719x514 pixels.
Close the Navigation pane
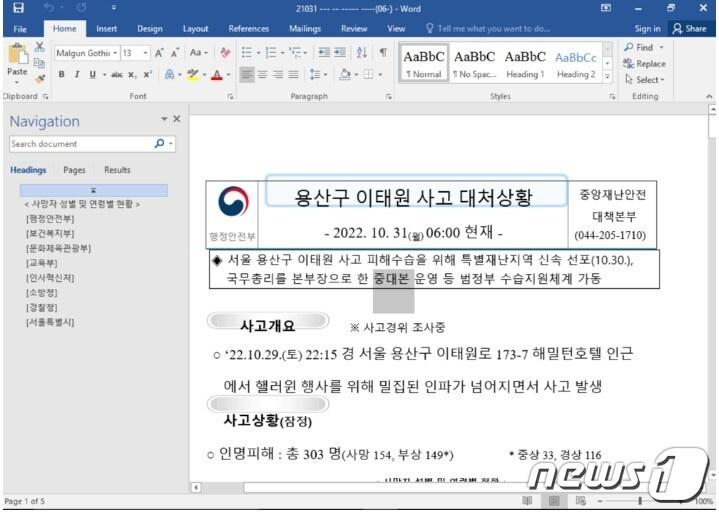tap(177, 119)
